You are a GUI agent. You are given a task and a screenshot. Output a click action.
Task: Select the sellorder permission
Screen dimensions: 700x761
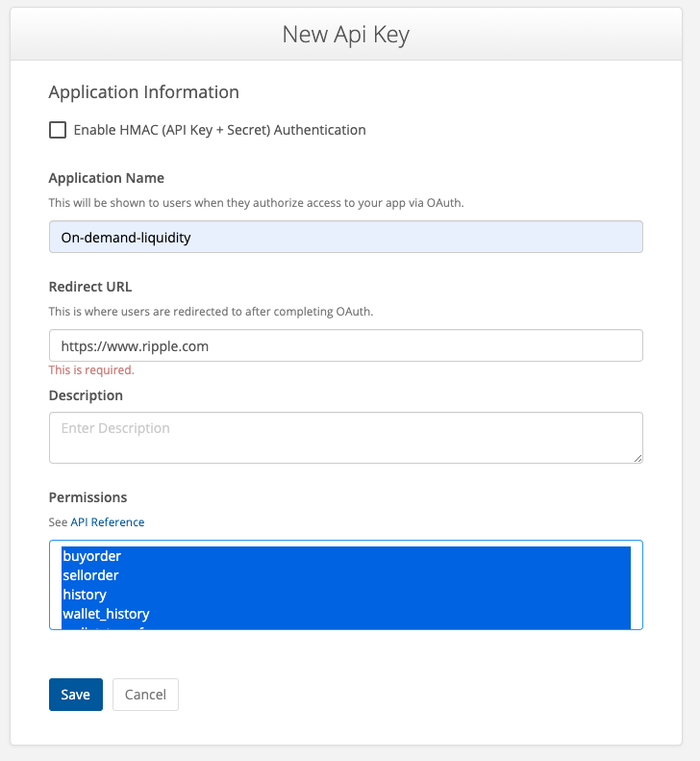(90, 575)
